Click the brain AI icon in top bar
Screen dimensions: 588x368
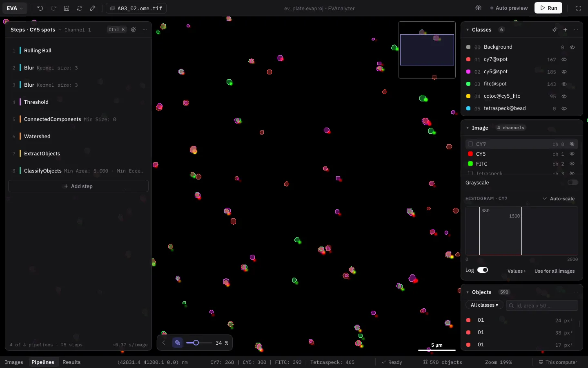(x=479, y=8)
